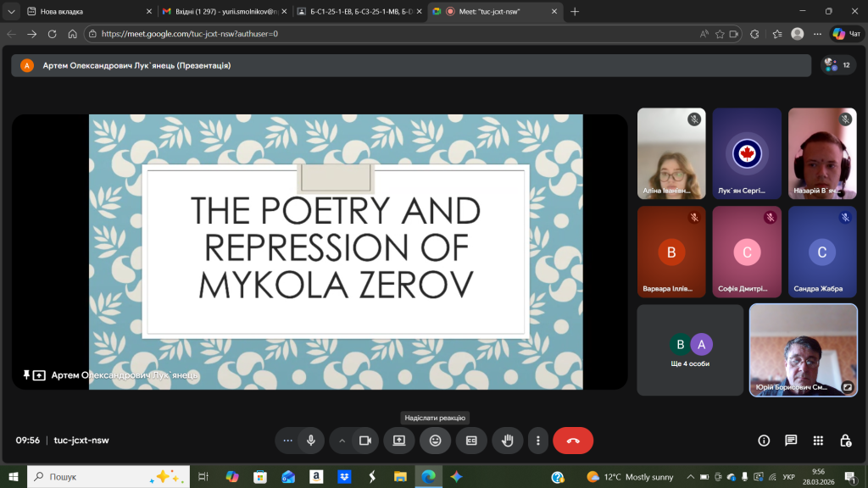Open the participants list showing 12 people
The height and width of the screenshot is (488, 868).
(837, 65)
